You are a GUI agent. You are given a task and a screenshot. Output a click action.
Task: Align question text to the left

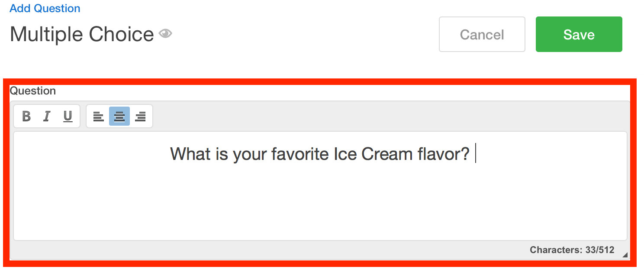tap(99, 116)
